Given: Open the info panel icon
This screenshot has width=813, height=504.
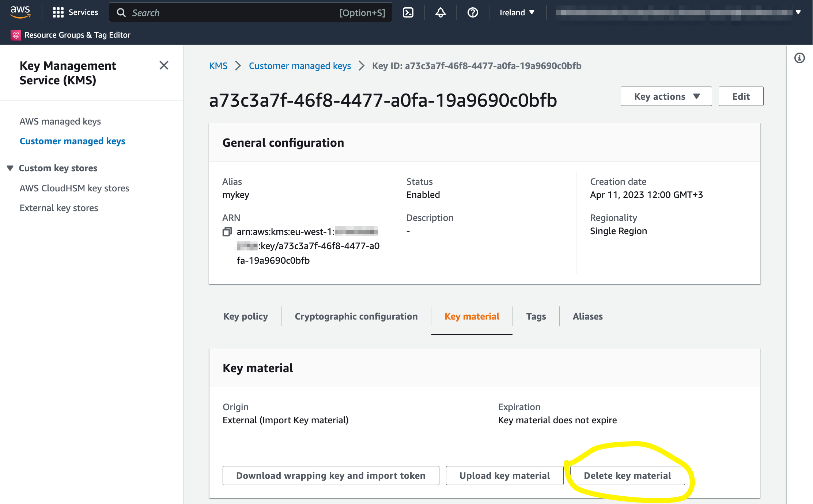Looking at the screenshot, I should tap(799, 58).
